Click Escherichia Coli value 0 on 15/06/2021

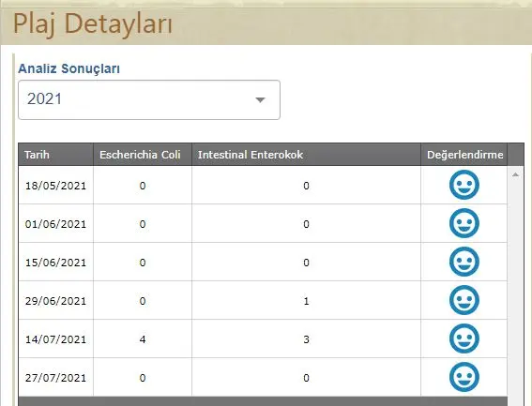point(143,263)
